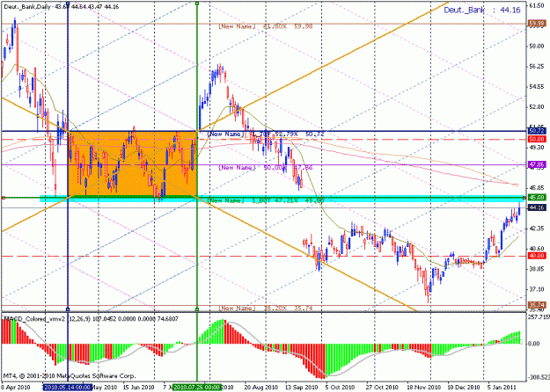This screenshot has width=550, height=392.
Task: Select the orange filled rectangle object
Action: pyautogui.click(x=132, y=163)
